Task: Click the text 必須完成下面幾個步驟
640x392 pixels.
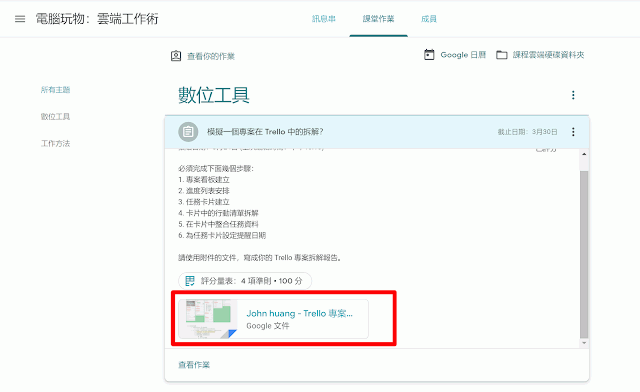Action: click(x=215, y=169)
